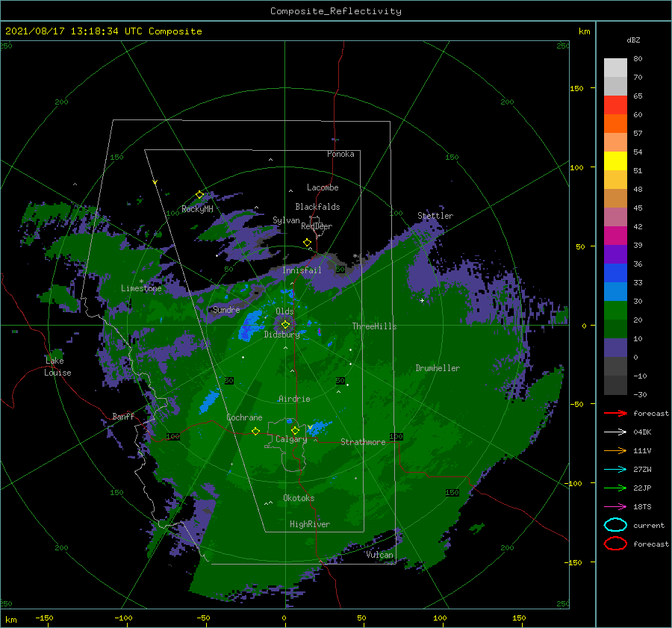This screenshot has width=672, height=628.
Task: Click the Cochrane label
Action: click(x=244, y=417)
